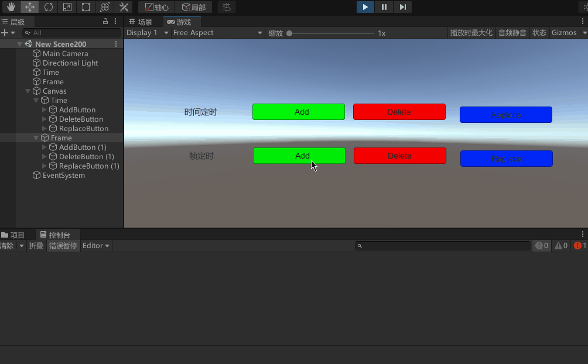Switch to the 场景 scene tab
This screenshot has height=364, width=588.
tap(141, 22)
